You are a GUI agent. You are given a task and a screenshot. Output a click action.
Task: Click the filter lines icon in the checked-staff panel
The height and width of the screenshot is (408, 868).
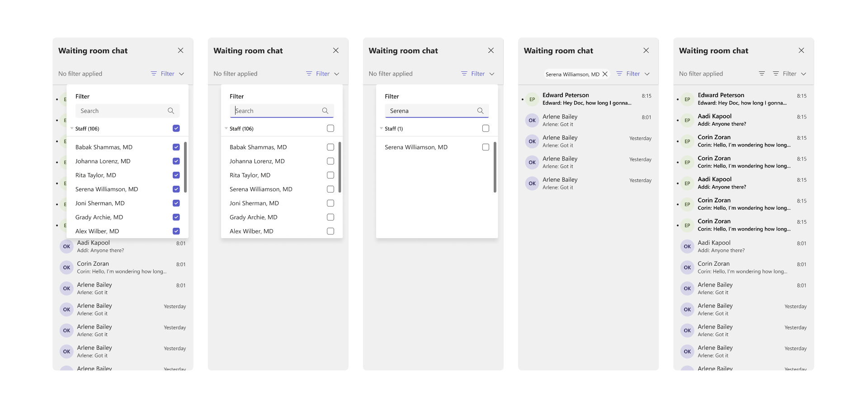pos(154,74)
